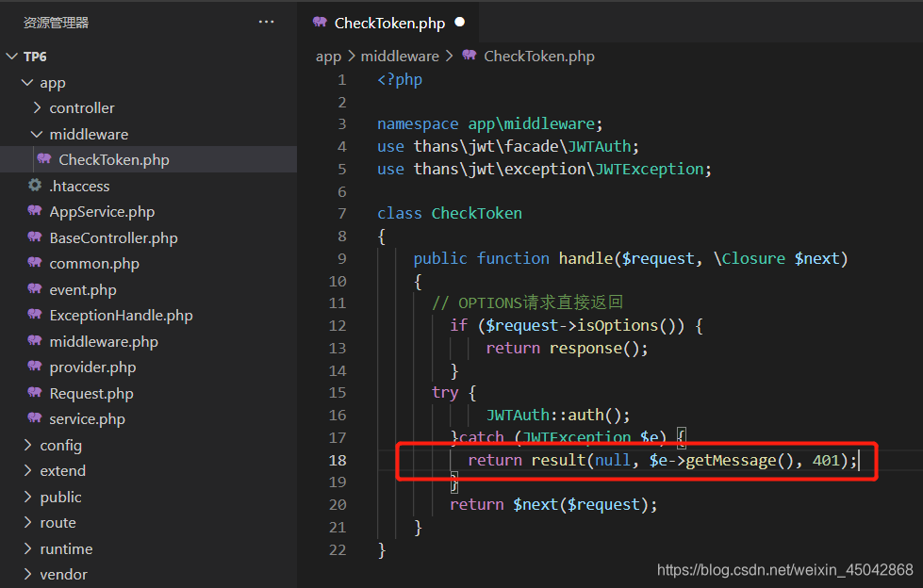
Task: Click the three-dot more actions icon in explorer
Action: [267, 22]
